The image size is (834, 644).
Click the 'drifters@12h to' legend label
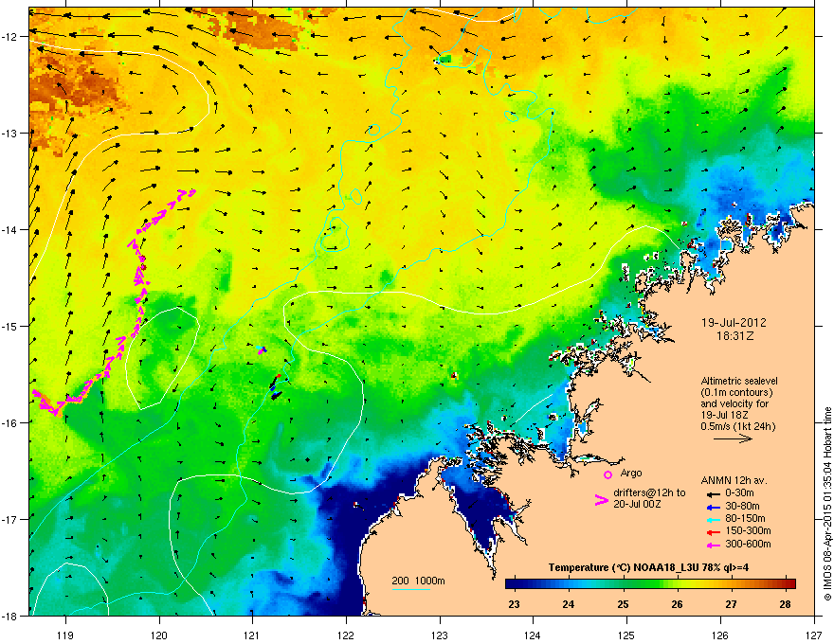point(649,493)
